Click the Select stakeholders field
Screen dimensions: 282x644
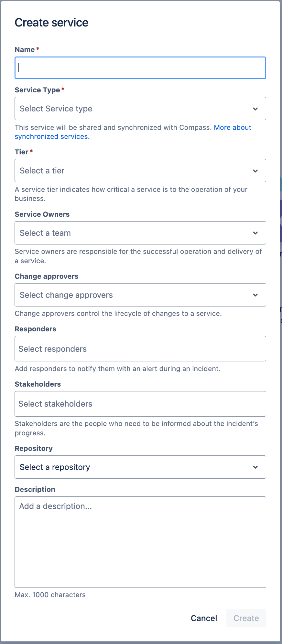point(140,404)
